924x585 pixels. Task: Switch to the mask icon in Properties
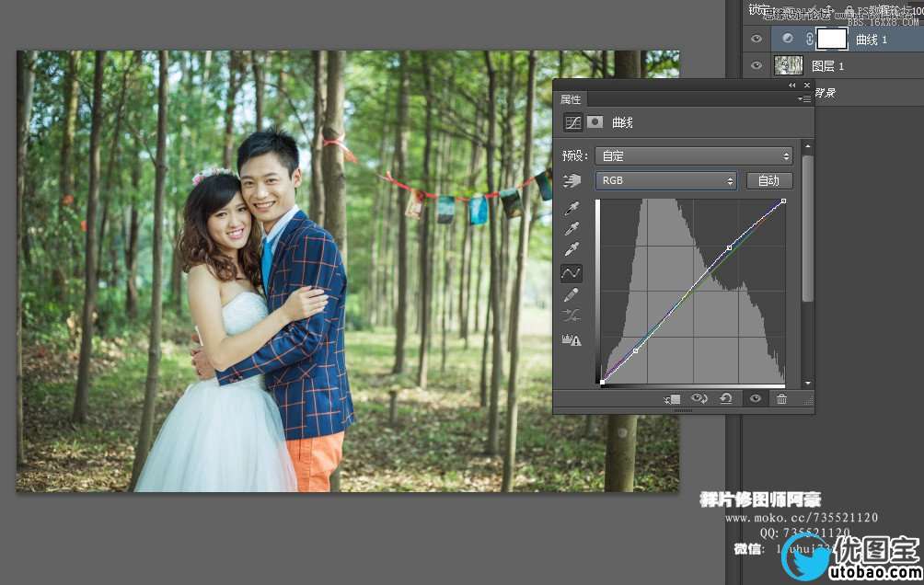tap(595, 122)
